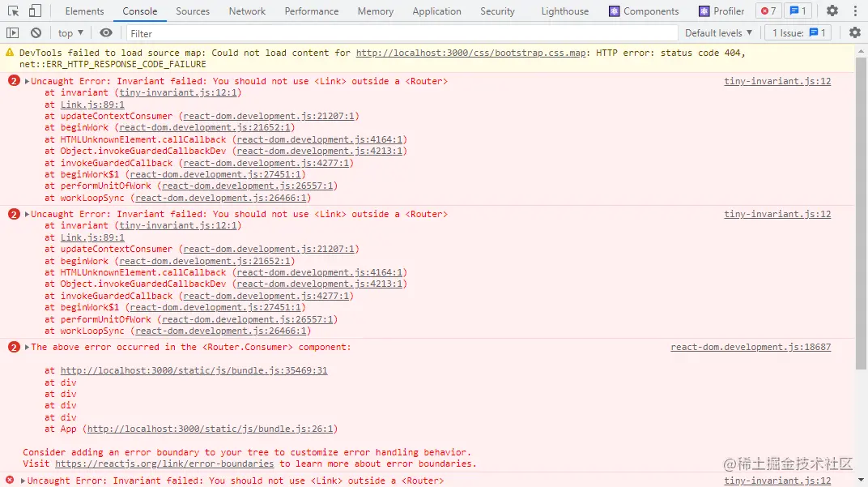Open the top JavaScript context dropdown
The width and height of the screenshot is (868, 487).
tap(70, 33)
